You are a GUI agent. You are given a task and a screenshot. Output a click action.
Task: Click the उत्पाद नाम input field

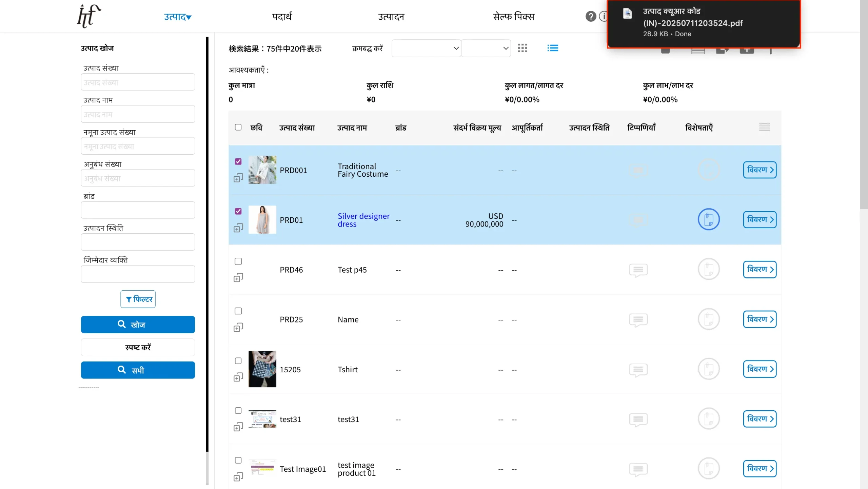[x=138, y=114]
